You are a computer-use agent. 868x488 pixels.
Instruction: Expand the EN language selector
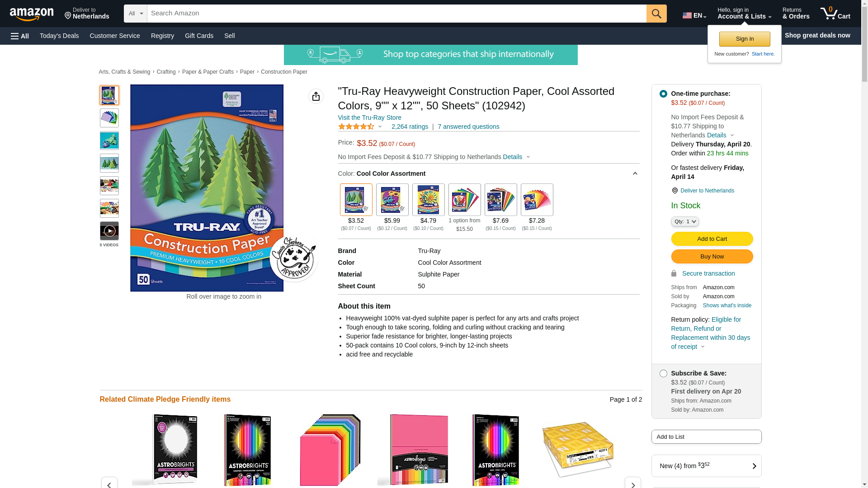coord(694,15)
